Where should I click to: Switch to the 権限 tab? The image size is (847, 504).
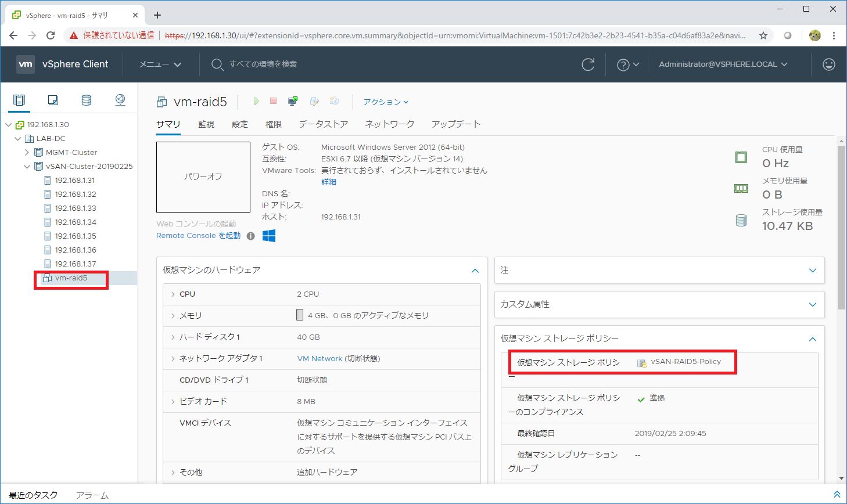[274, 124]
